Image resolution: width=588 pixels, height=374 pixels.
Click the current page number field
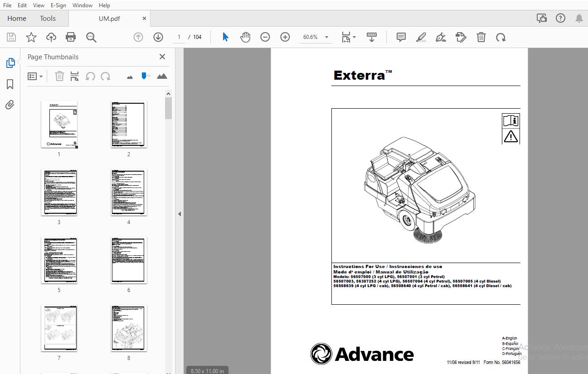[180, 37]
